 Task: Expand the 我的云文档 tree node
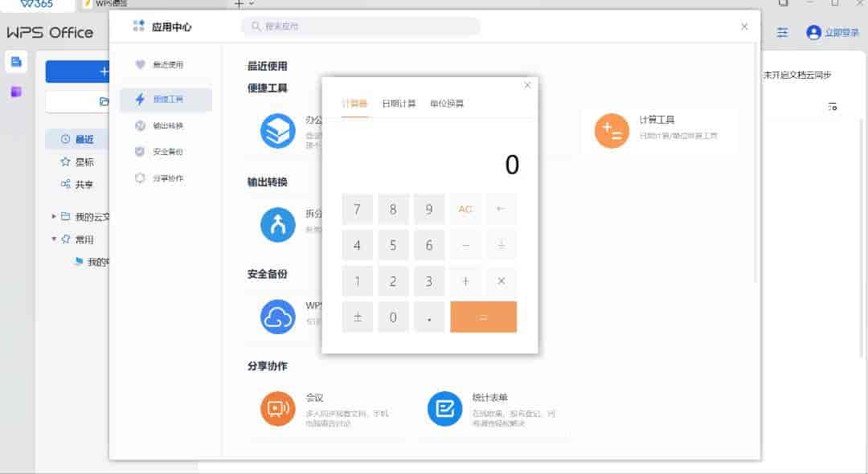tap(55, 216)
